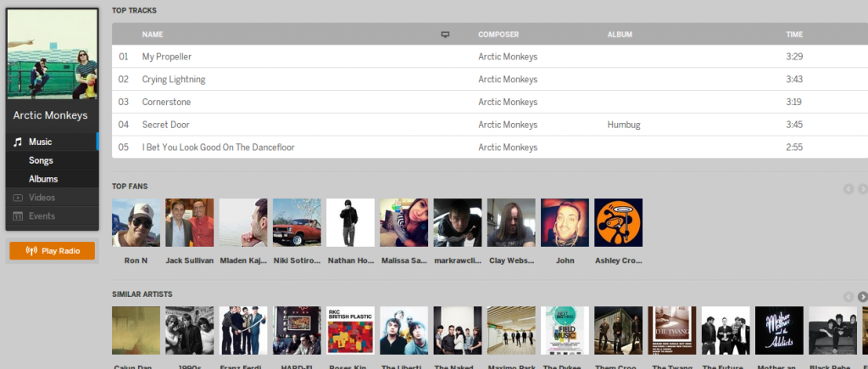
Task: Select the track Secret Door
Action: (165, 125)
